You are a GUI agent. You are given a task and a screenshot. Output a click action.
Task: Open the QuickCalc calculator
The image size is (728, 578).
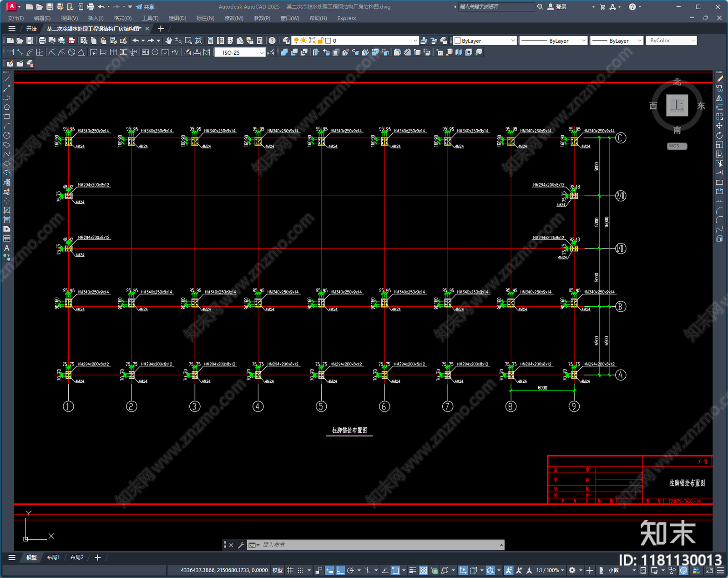coord(260,41)
